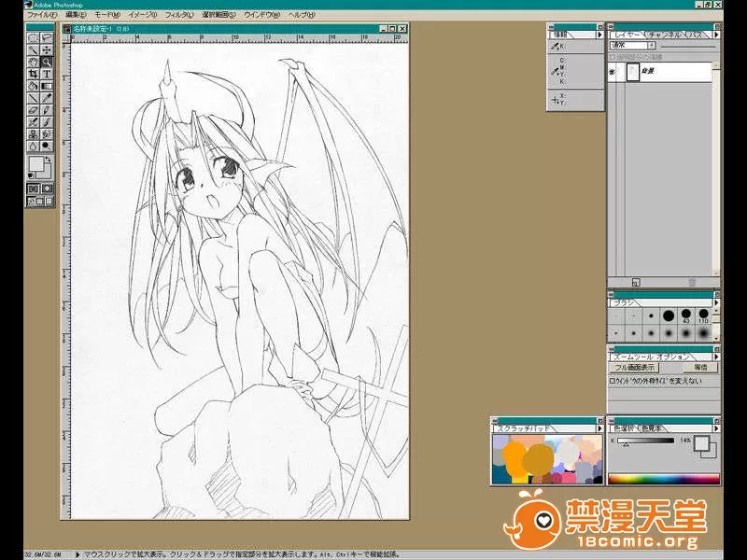Image resolution: width=747 pixels, height=560 pixels.
Task: Open the Brushes palette flyout menu arrow
Action: [x=715, y=302]
